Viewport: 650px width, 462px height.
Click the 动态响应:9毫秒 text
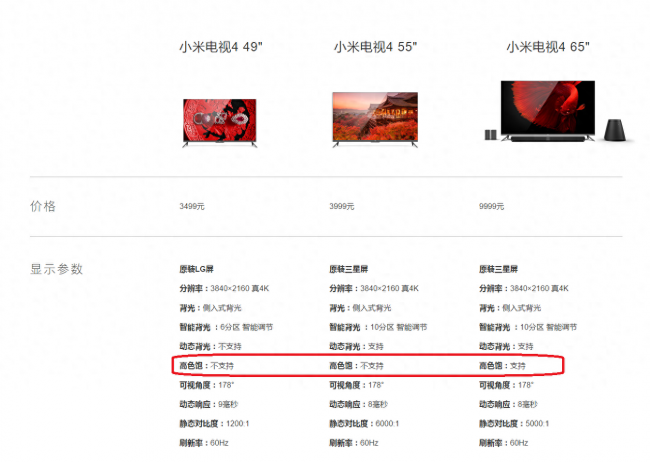click(x=209, y=404)
